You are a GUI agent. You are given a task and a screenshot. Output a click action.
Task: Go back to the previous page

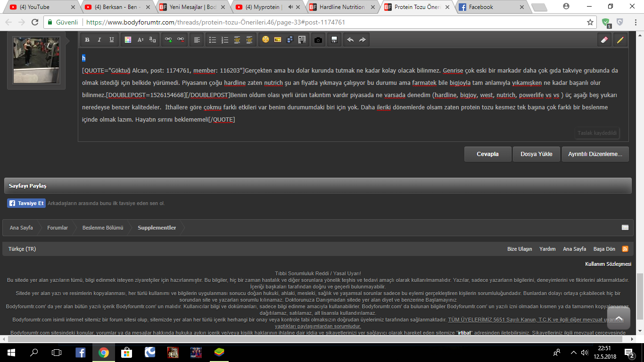tap(9, 22)
